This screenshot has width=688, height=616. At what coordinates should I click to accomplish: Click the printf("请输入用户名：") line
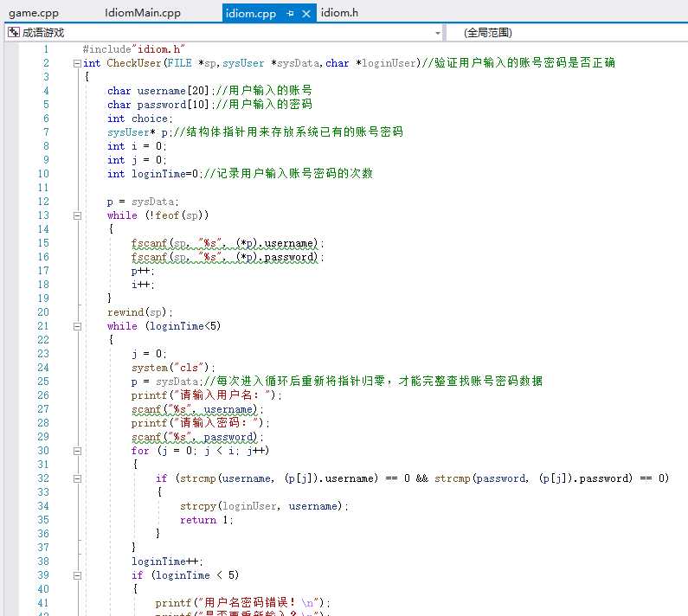click(206, 395)
